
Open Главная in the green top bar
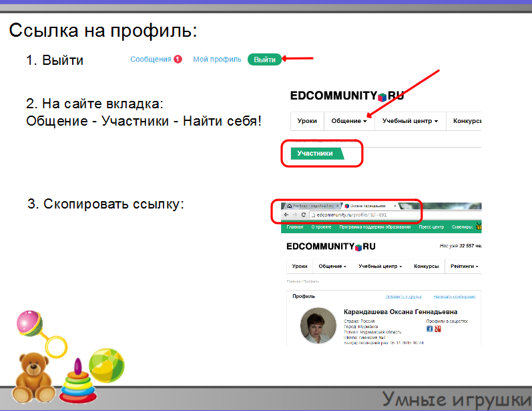(x=295, y=227)
